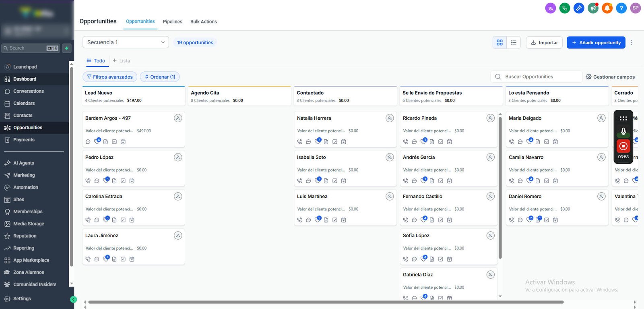
Task: Click phone icon on Natalia Herrera card
Action: click(299, 142)
